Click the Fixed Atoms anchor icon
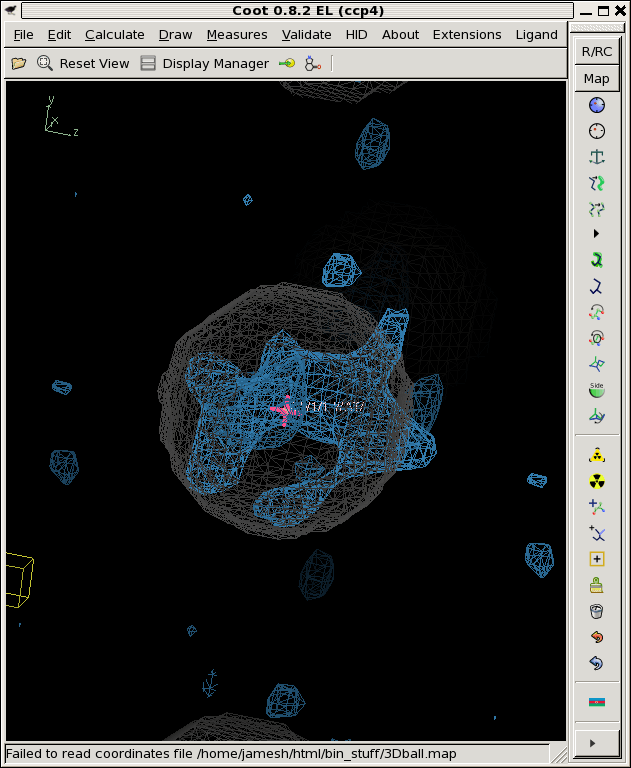The height and width of the screenshot is (768, 631). pos(597,157)
